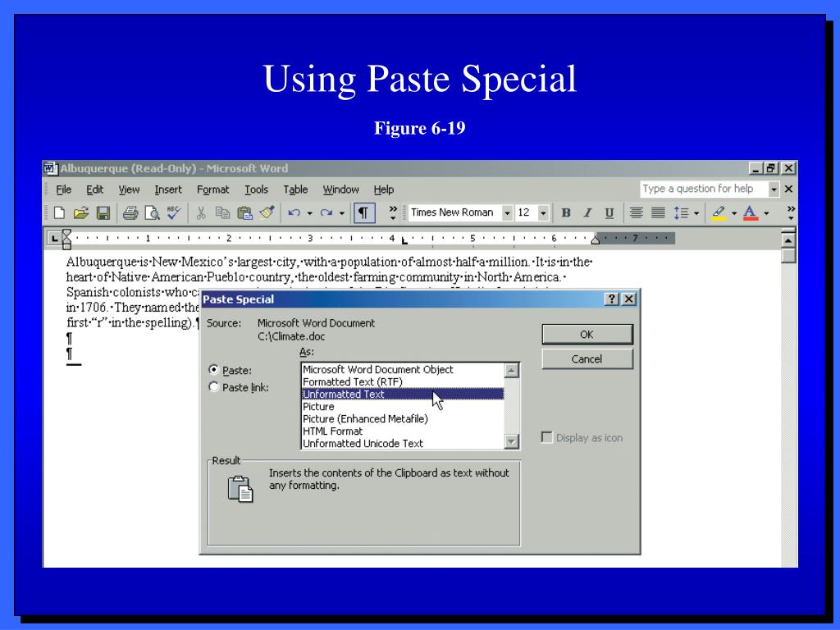Click the Word document icon in title bar

point(50,169)
